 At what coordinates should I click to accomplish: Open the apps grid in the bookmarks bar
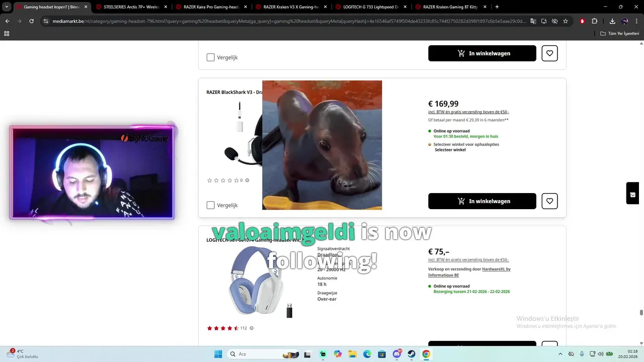pos(7,33)
